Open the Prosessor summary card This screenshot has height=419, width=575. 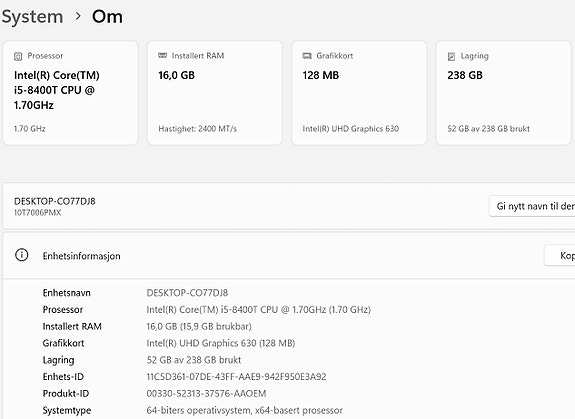(x=70, y=93)
